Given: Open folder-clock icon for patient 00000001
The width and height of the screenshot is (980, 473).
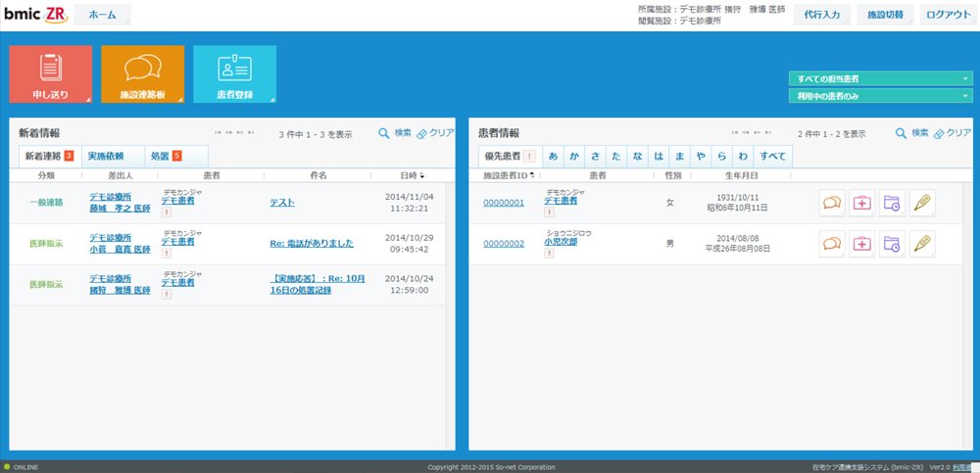Looking at the screenshot, I should pos(892,203).
